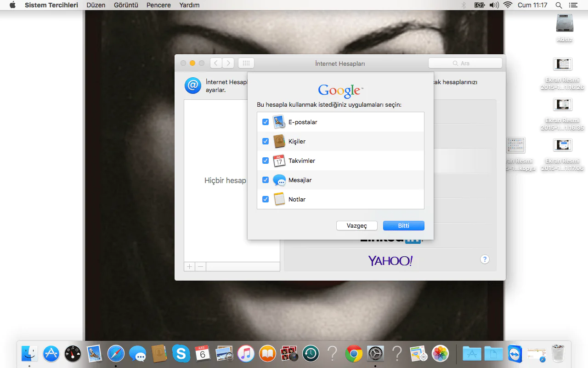Image resolution: width=588 pixels, height=368 pixels.
Task: Open the Pencere menu
Action: pyautogui.click(x=158, y=5)
